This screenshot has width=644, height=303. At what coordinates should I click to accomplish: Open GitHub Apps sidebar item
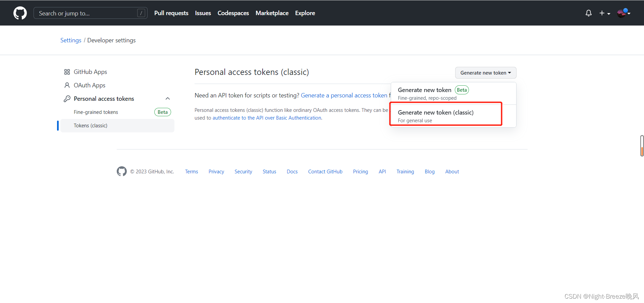(117, 72)
